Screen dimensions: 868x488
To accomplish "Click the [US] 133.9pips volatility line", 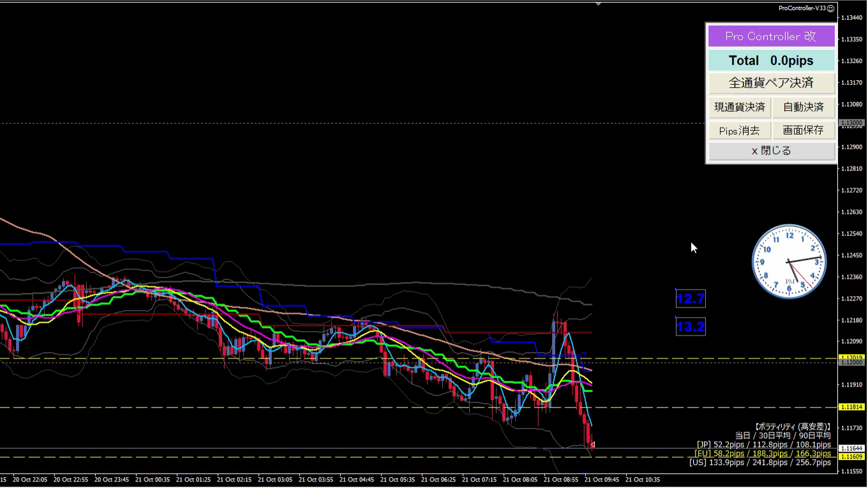I will [760, 462].
